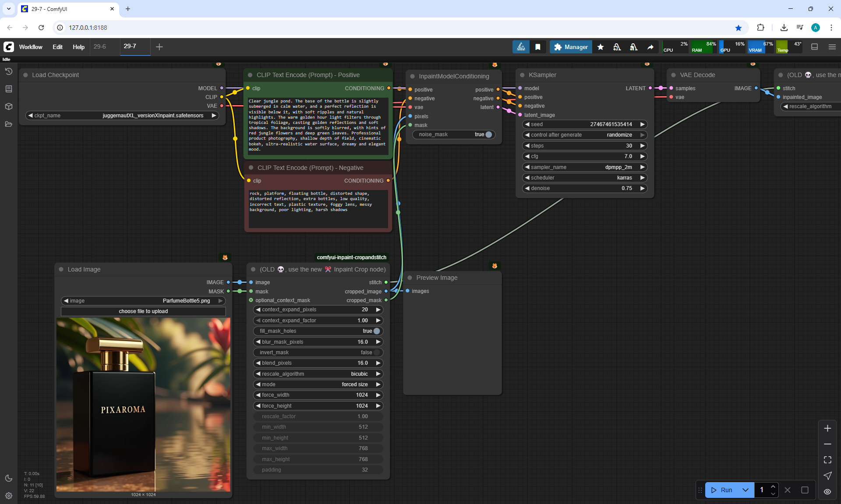
Task: Zoom in with the plus canvas icon
Action: [827, 428]
